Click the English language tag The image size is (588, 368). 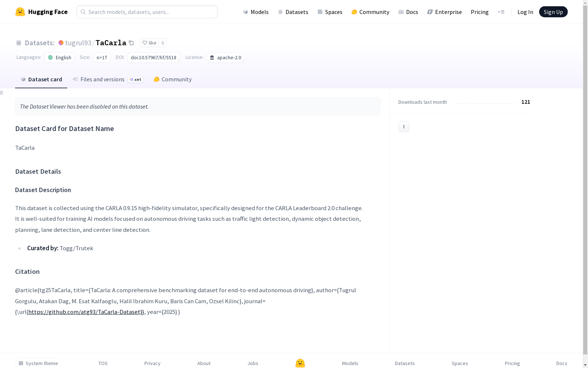(60, 57)
